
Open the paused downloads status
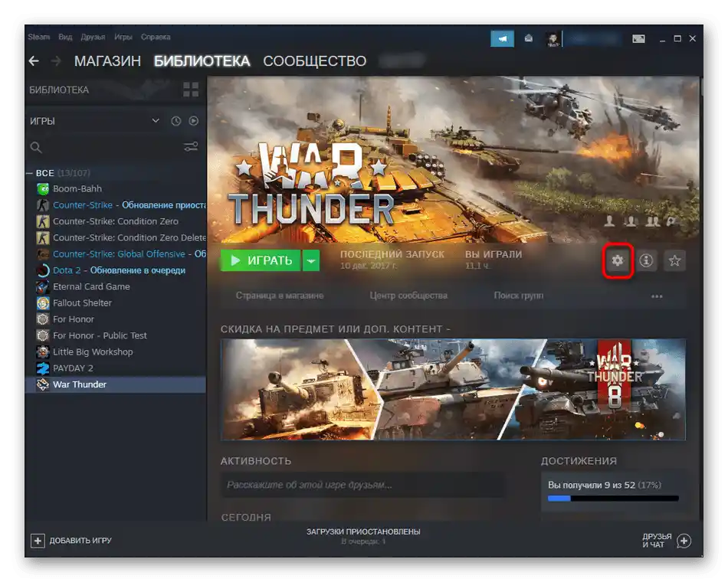363,536
